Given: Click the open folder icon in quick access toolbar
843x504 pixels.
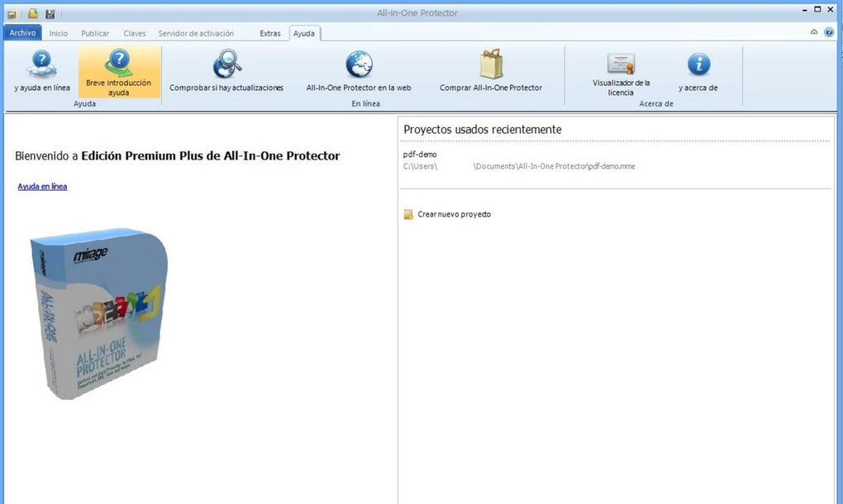Looking at the screenshot, I should pos(33,14).
